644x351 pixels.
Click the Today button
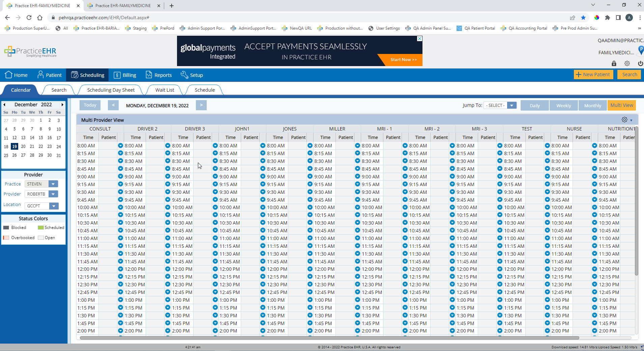pos(90,105)
